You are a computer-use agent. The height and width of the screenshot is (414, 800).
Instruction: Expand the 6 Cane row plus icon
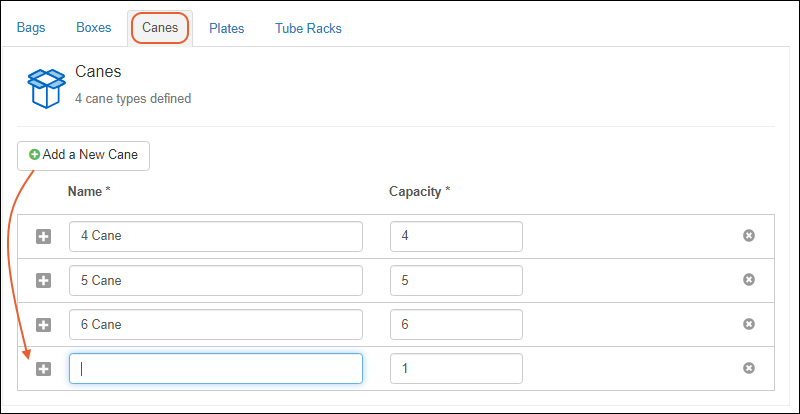coord(43,324)
